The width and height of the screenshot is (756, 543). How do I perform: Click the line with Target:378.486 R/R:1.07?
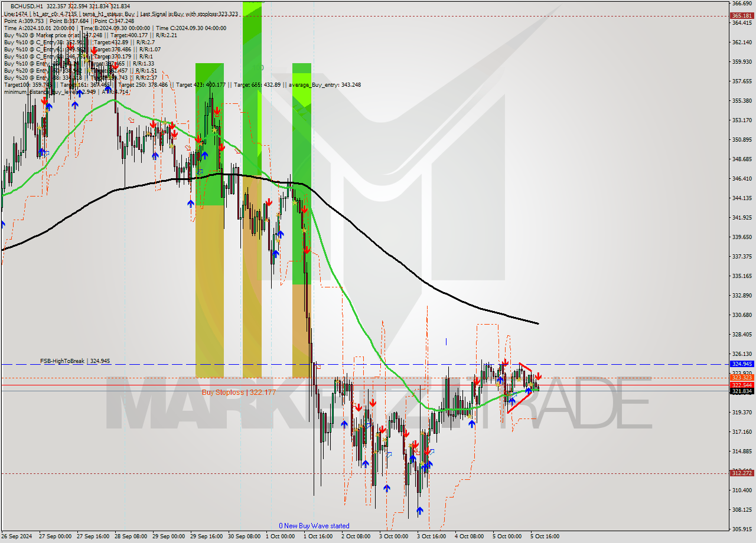pyautogui.click(x=82, y=49)
